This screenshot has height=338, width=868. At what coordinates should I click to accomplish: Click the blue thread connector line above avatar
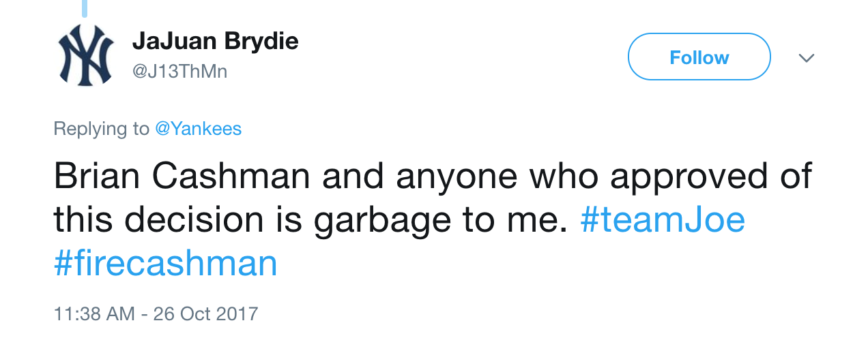point(85,8)
